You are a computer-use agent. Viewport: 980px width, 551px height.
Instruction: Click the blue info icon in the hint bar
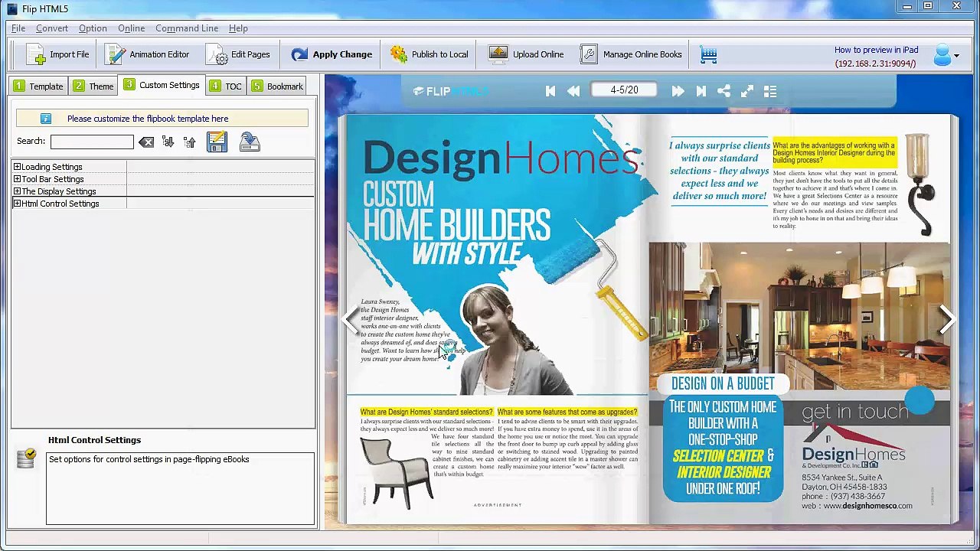46,119
